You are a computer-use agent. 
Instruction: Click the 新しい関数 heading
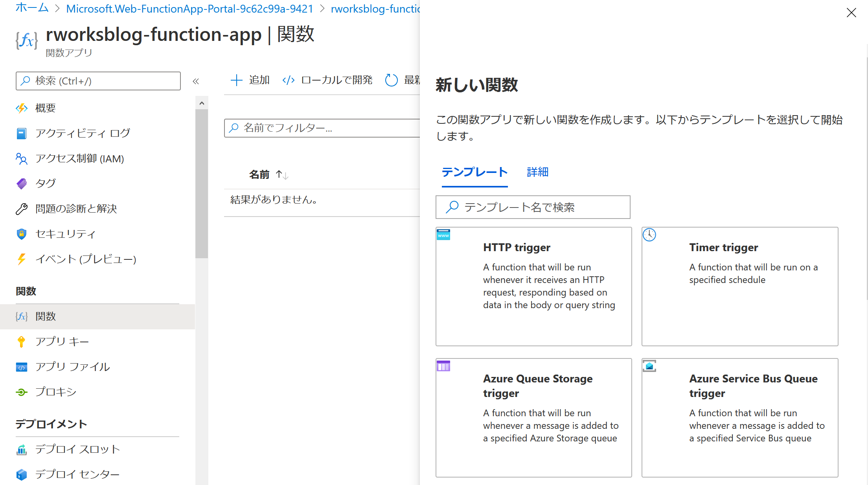[476, 85]
